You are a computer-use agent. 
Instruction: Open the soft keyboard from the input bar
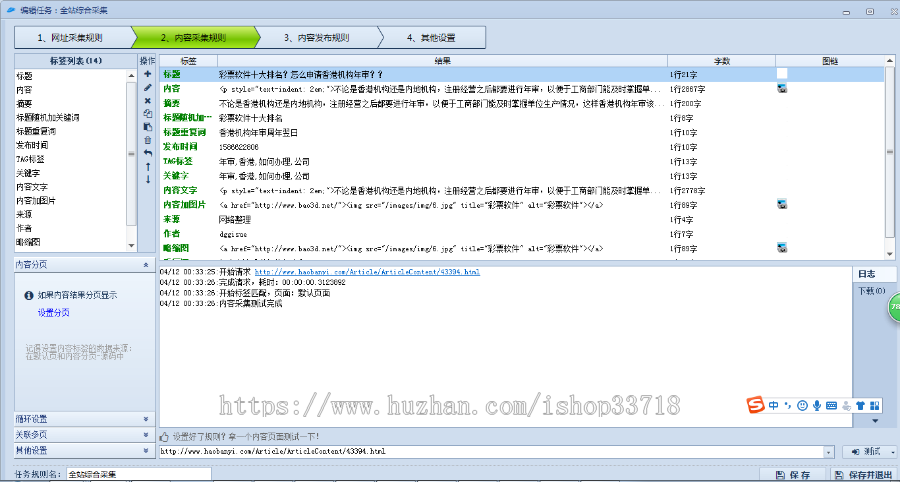[831, 406]
